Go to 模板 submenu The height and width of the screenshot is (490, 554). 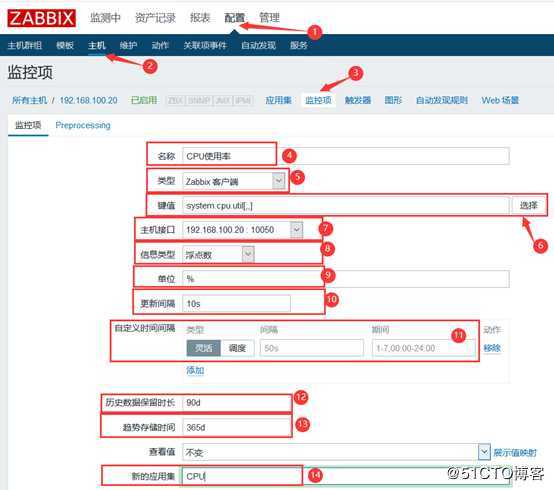65,45
